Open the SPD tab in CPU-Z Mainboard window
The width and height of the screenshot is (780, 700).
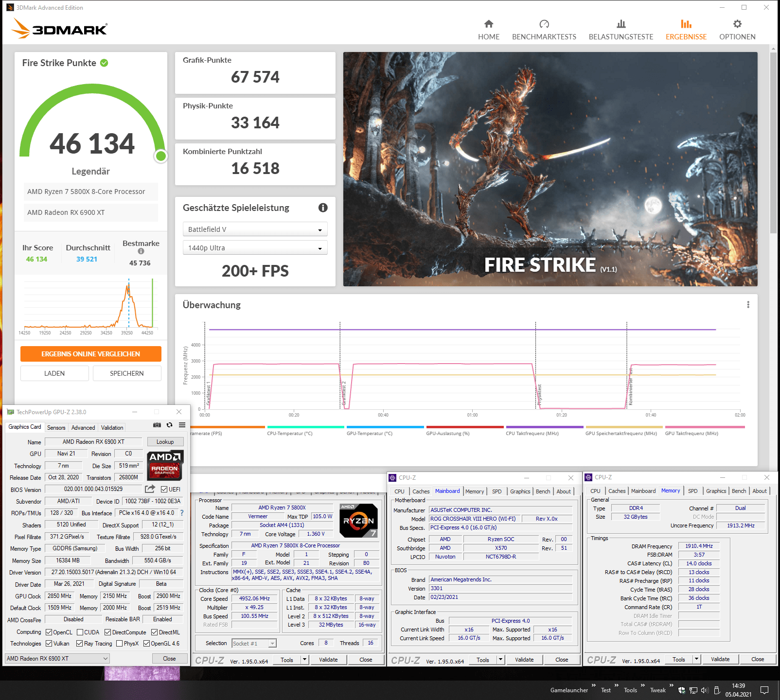[x=496, y=491]
